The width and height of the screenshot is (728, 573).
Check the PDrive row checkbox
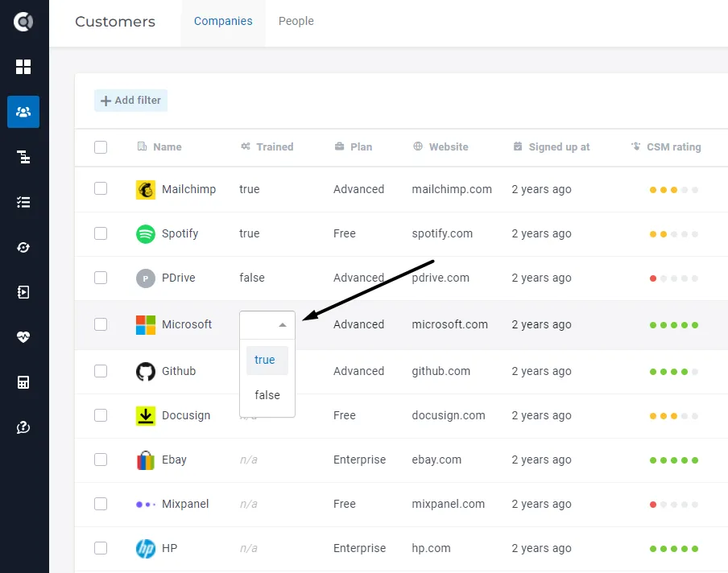coord(101,278)
